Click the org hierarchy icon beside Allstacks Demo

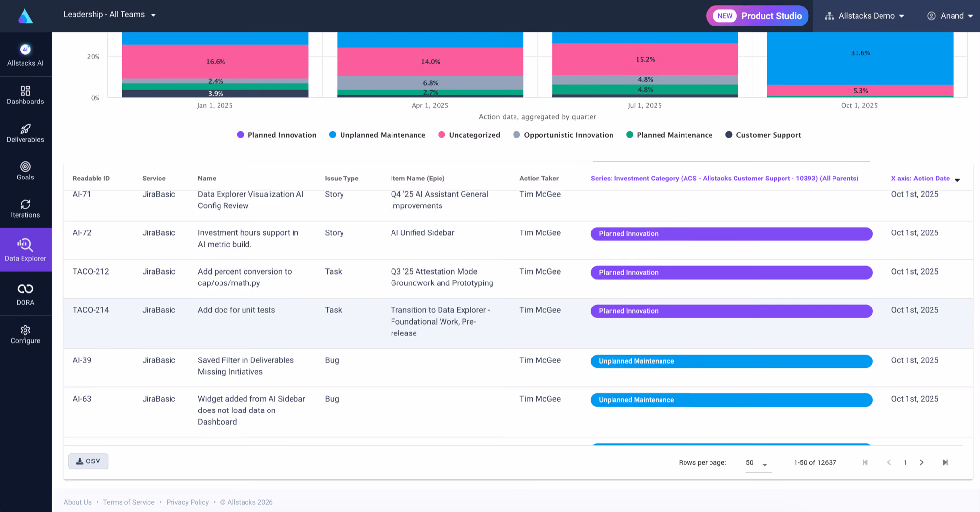coord(829,16)
